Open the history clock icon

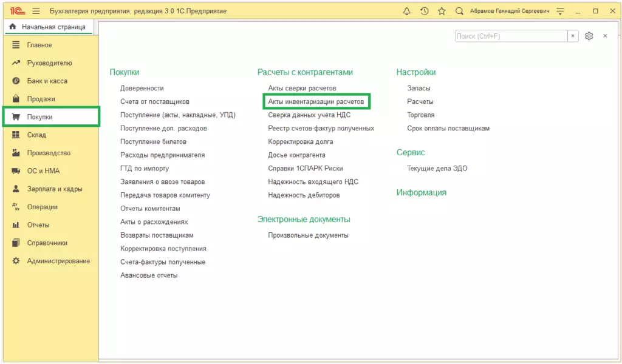424,11
